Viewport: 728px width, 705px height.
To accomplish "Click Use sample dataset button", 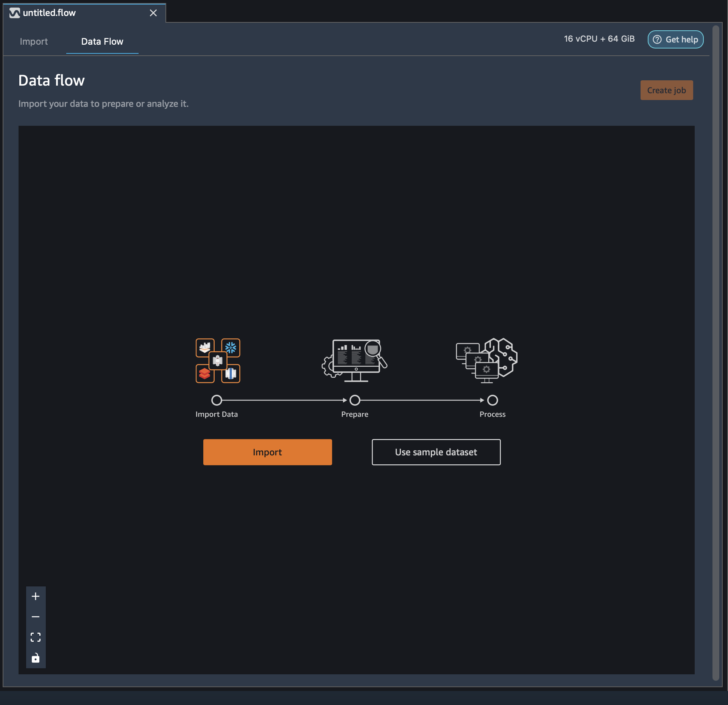I will tap(436, 452).
